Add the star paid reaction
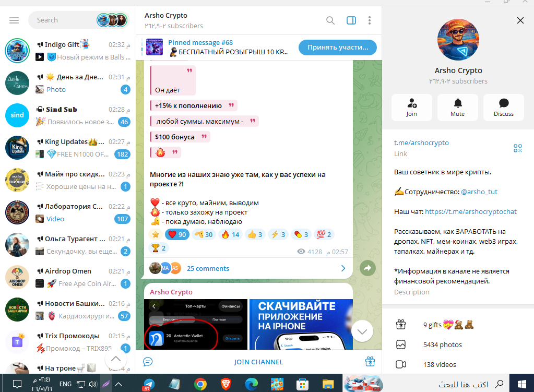 156,234
